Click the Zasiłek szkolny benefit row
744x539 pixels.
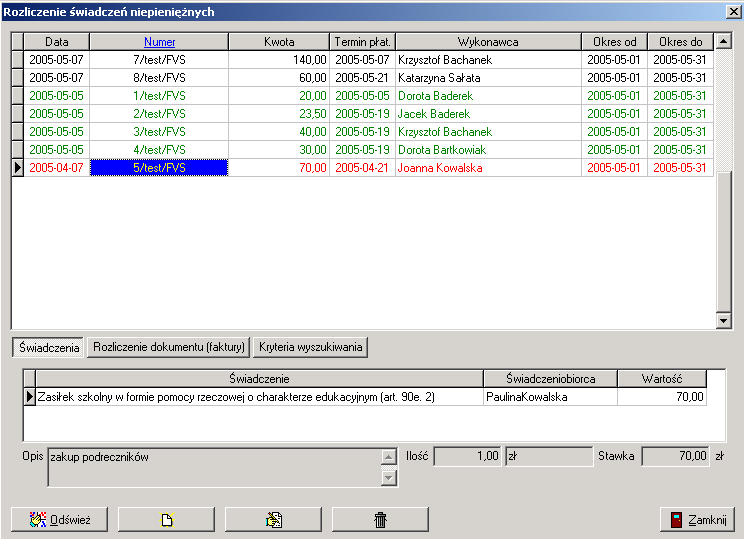[x=365, y=397]
